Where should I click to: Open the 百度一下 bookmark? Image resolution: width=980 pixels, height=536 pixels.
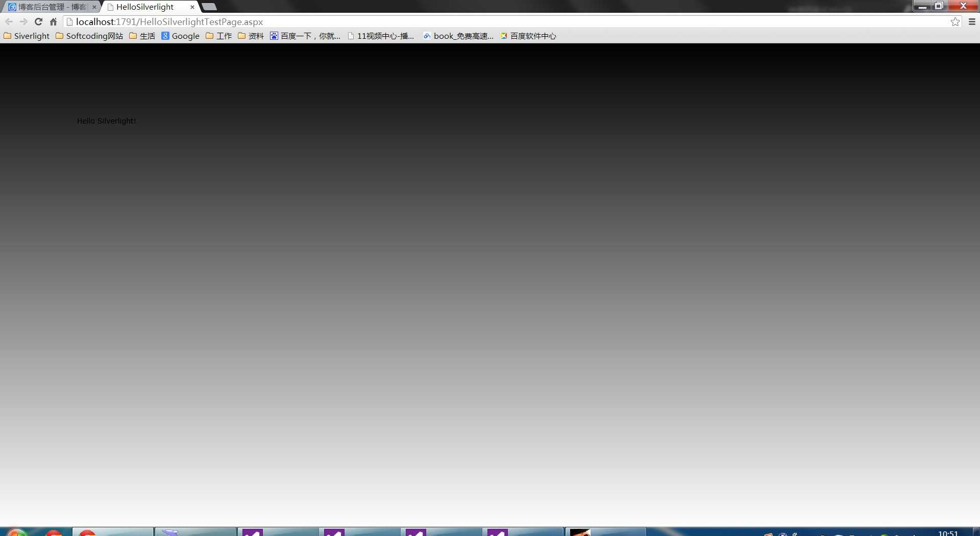point(305,36)
